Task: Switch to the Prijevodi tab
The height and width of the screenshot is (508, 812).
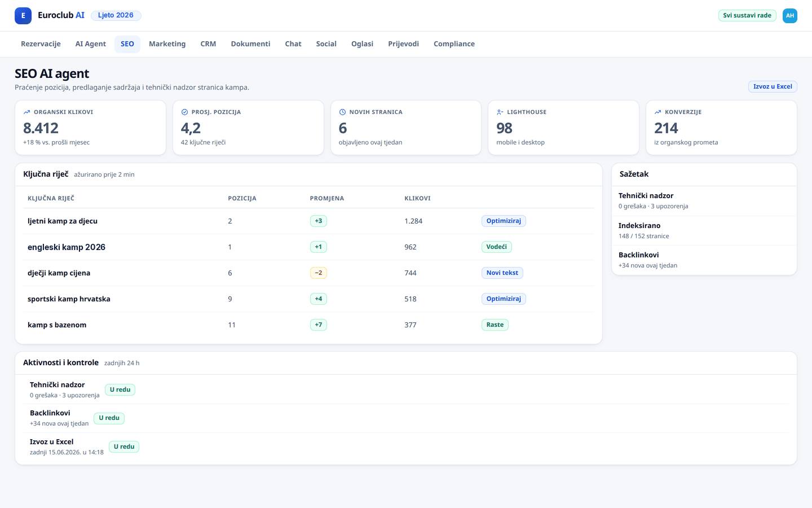Action: [404, 44]
